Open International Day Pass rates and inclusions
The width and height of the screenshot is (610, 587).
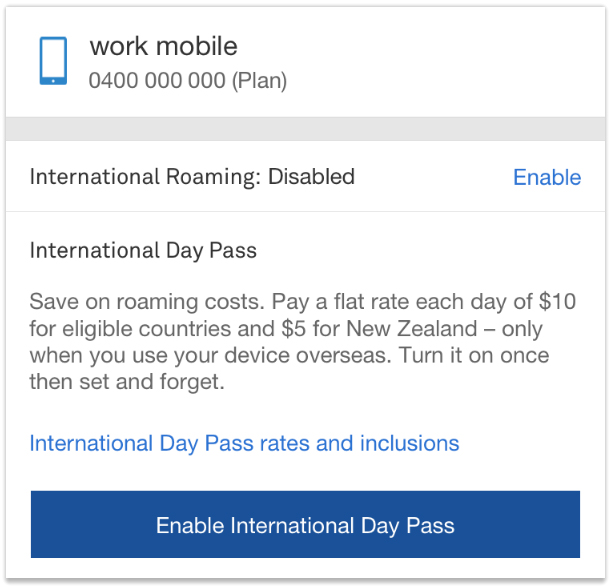[244, 443]
